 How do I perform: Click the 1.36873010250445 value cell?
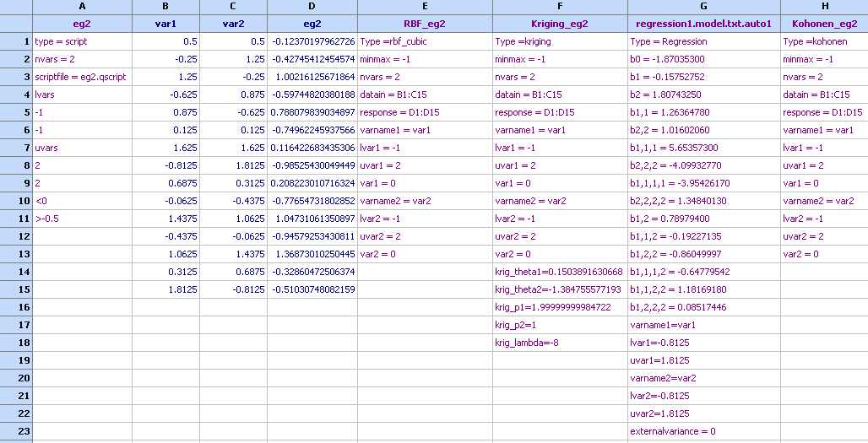(312, 254)
